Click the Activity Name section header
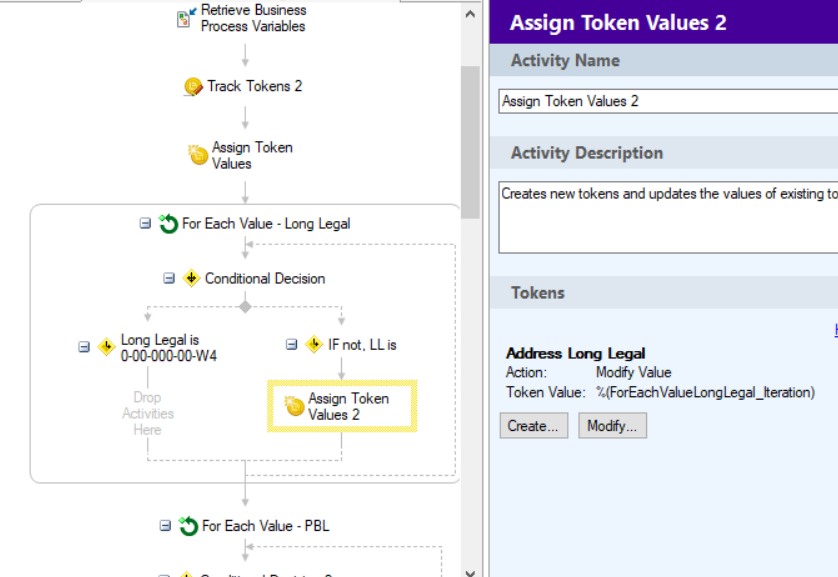This screenshot has width=838, height=577. 664,60
